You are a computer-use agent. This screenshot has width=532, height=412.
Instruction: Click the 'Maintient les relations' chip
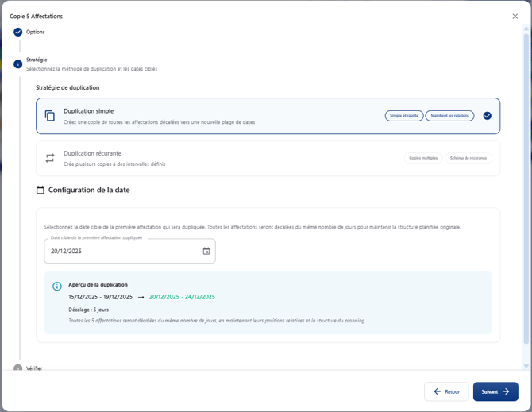tap(449, 116)
